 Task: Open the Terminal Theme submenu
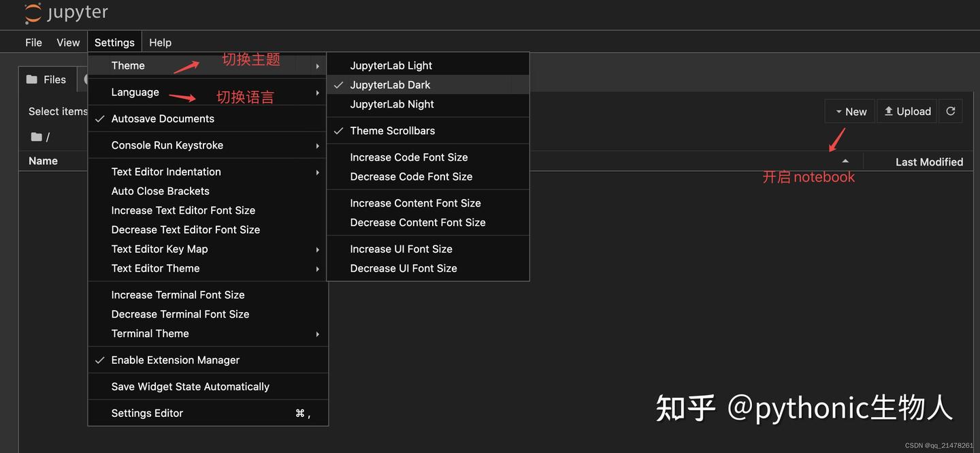(x=151, y=333)
